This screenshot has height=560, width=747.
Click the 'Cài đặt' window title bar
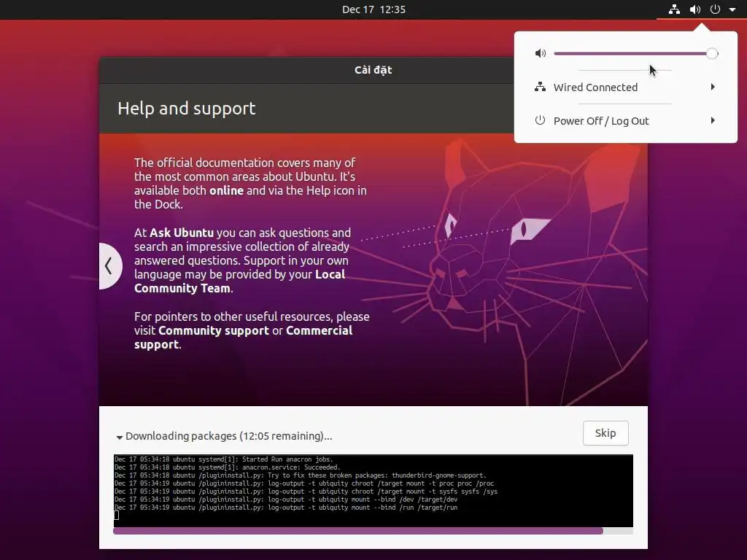pos(373,70)
